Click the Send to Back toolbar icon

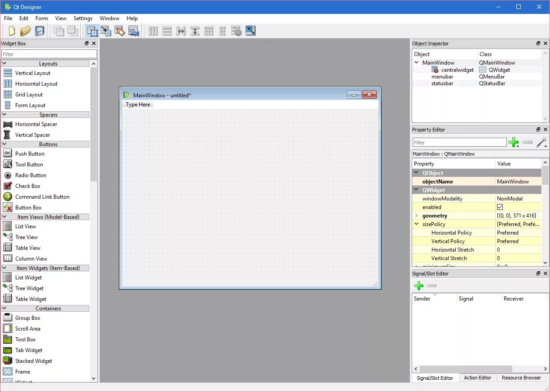(x=58, y=31)
